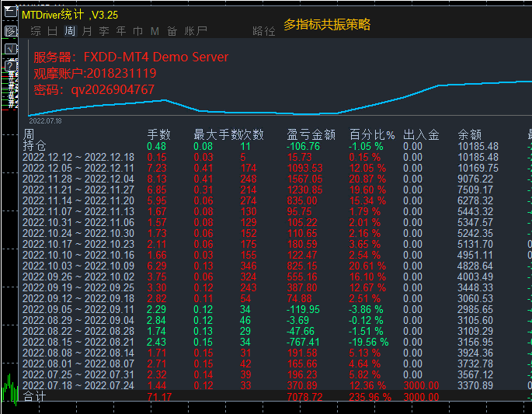
Task: Open the 备 notes tab
Action: [172, 31]
